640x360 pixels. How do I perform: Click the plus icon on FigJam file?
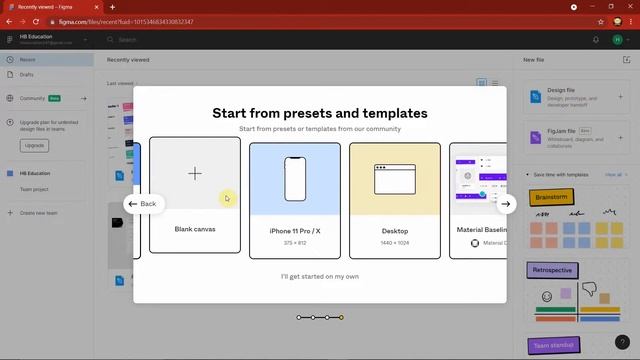620,138
